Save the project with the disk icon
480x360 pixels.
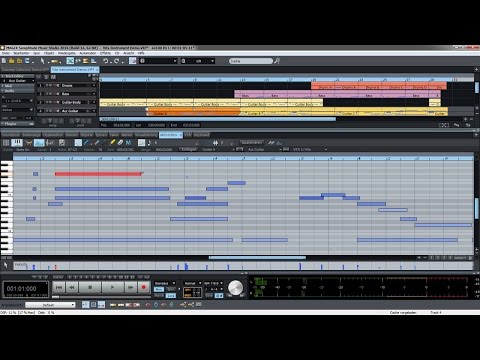(x=27, y=61)
